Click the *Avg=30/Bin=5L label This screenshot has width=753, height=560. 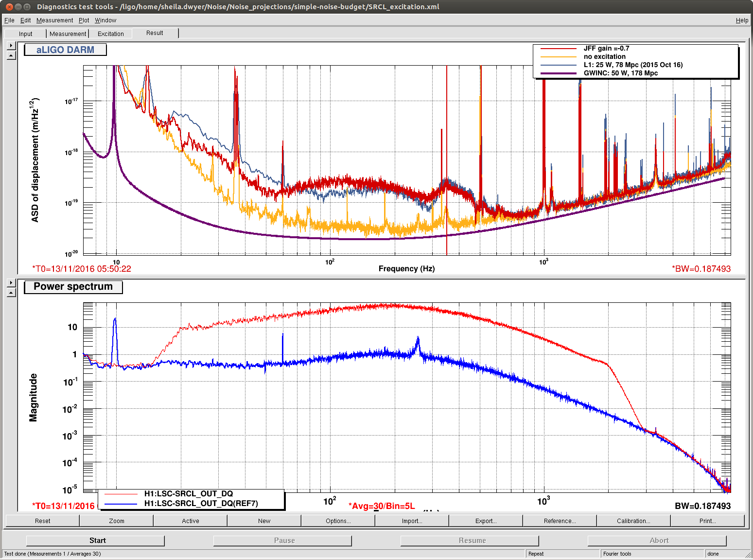click(x=382, y=506)
